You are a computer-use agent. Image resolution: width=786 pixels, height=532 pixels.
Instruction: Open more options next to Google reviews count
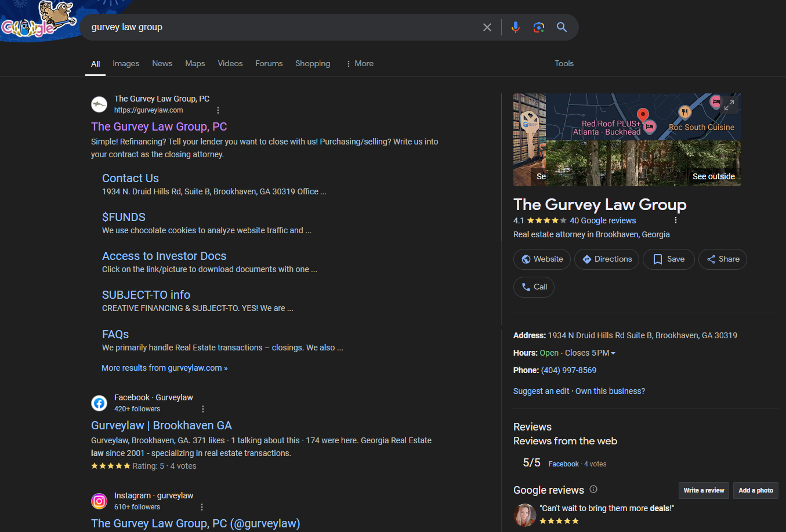pos(676,220)
